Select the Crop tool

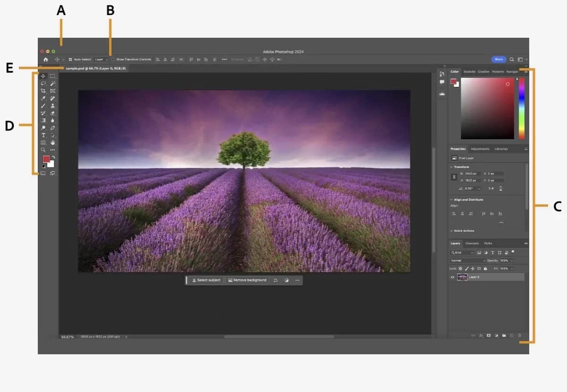(43, 91)
